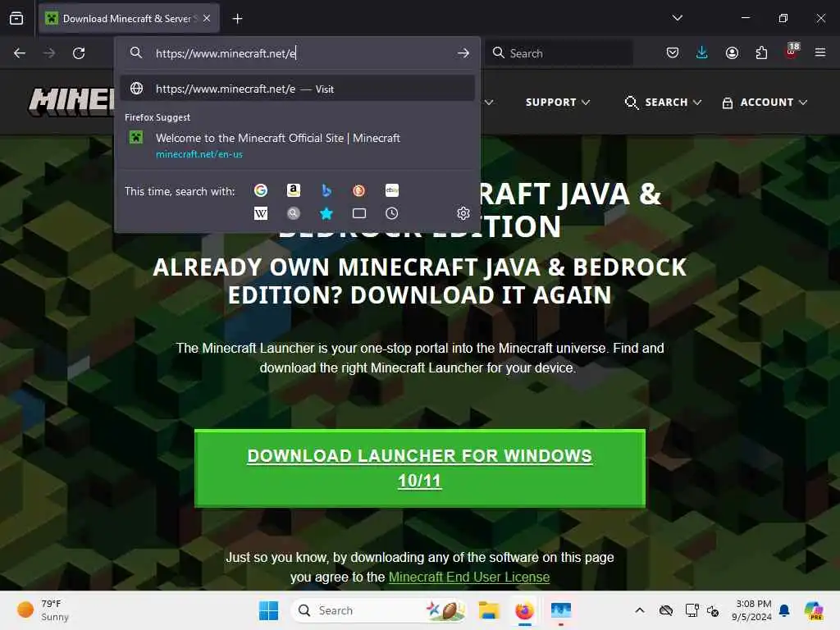Viewport: 840px width, 630px height.
Task: Choose the Welcome to the Minecraft Official Site suggestion
Action: (x=297, y=145)
